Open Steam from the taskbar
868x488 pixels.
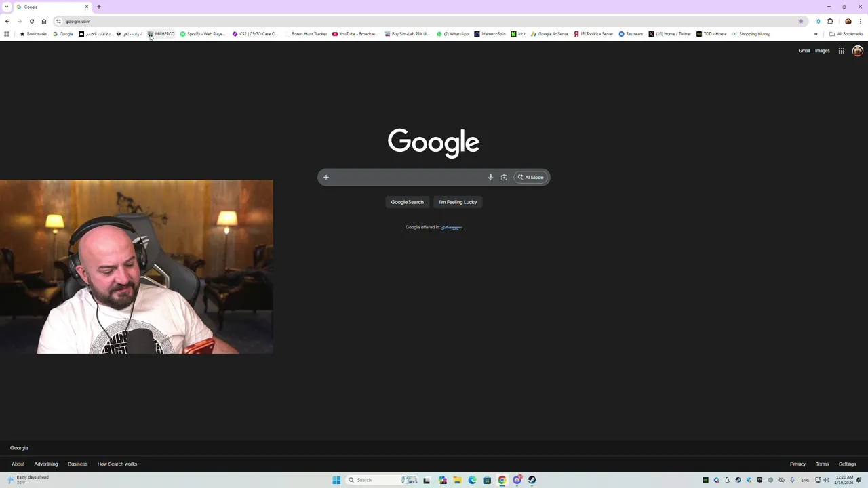pyautogui.click(x=532, y=480)
